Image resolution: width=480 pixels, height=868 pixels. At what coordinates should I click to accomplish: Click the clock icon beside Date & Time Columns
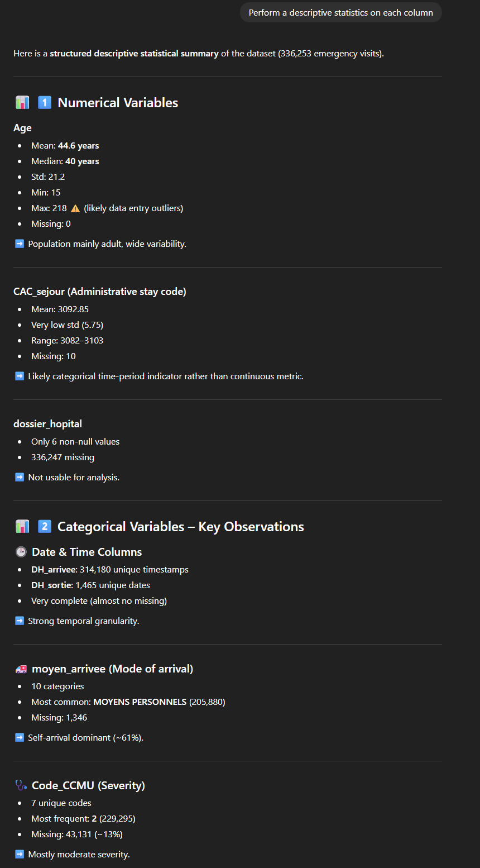pyautogui.click(x=21, y=552)
